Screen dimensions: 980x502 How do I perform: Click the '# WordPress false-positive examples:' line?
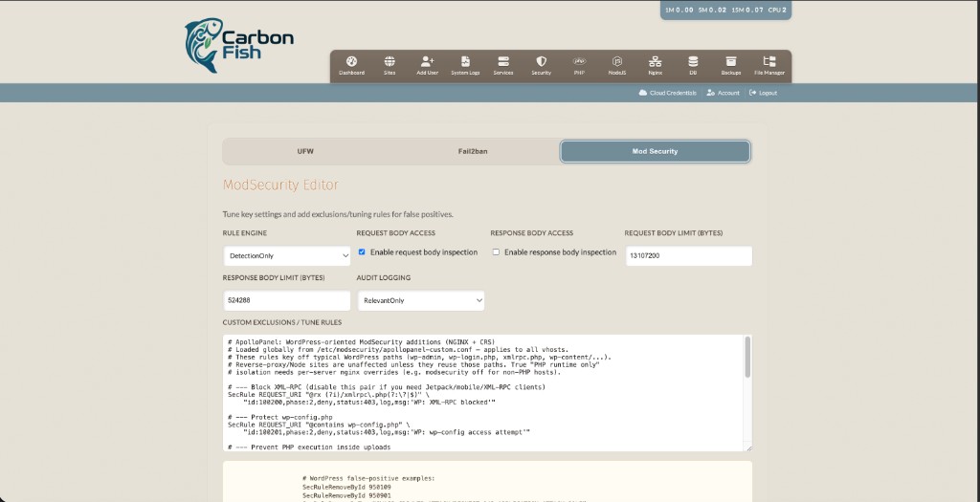368,478
